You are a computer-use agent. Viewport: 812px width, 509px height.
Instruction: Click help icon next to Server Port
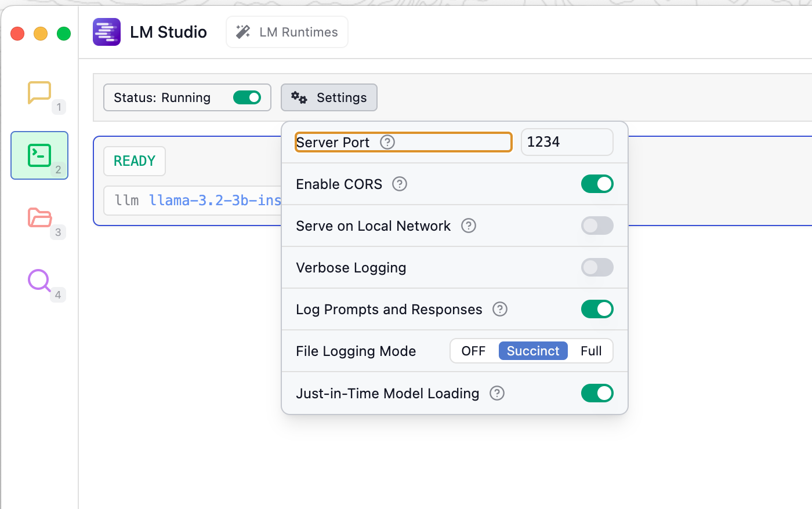tap(387, 142)
